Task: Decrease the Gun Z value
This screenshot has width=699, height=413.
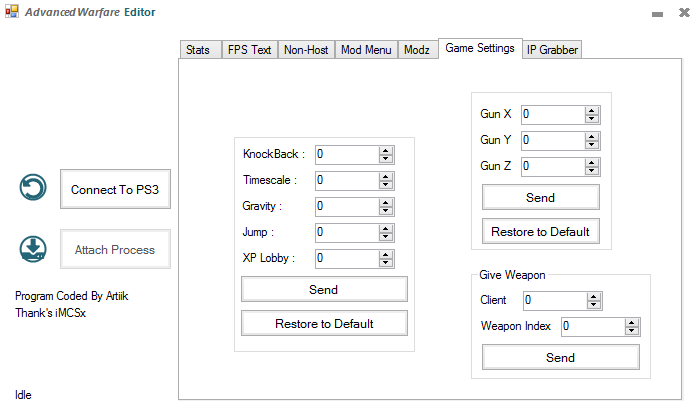Action: click(592, 170)
